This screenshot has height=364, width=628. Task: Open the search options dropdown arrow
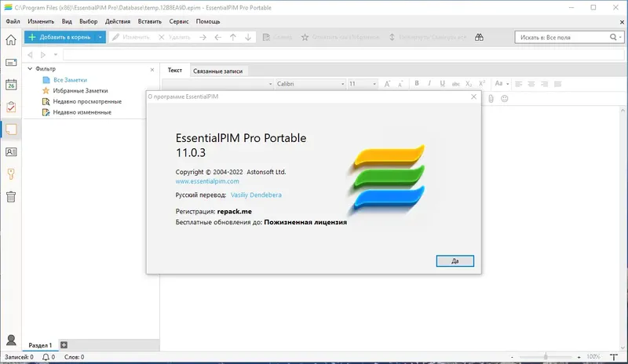pos(620,37)
